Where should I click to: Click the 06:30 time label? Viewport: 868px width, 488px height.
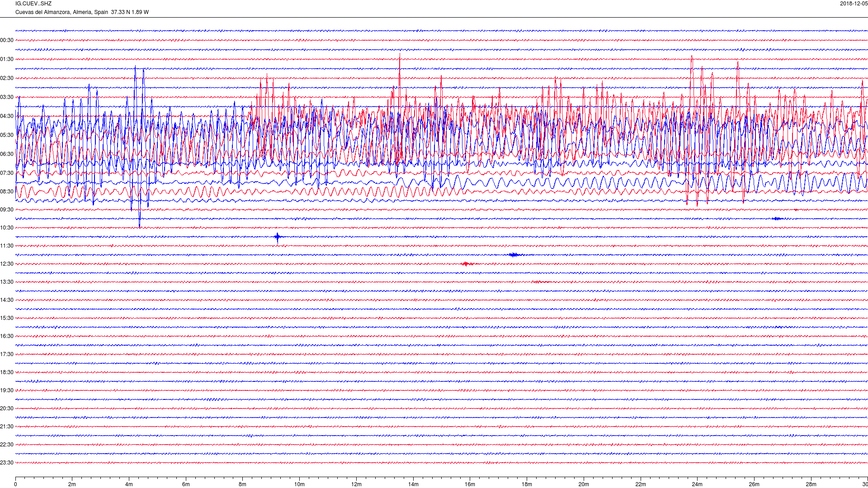click(x=7, y=154)
